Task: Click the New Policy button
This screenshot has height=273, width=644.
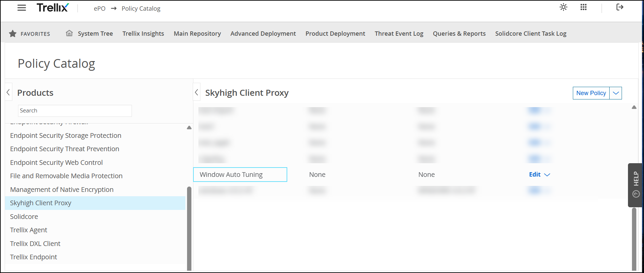Action: pos(591,93)
